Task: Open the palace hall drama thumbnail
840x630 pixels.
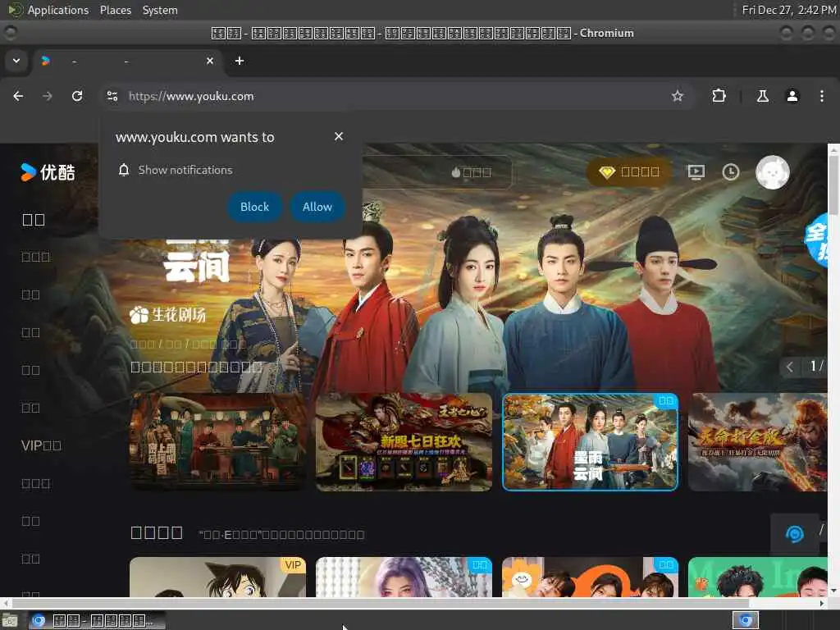Action: 218,442
